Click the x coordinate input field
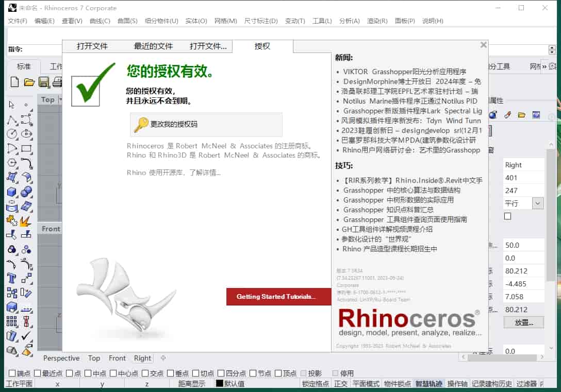 [x=57, y=383]
